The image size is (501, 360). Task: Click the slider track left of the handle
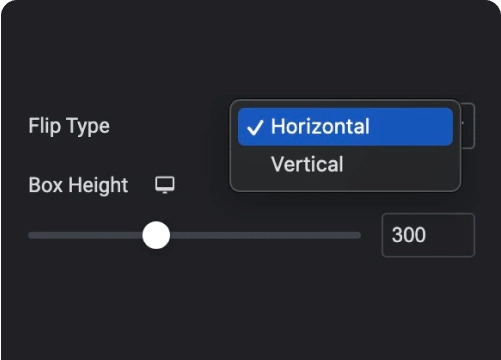pos(85,235)
